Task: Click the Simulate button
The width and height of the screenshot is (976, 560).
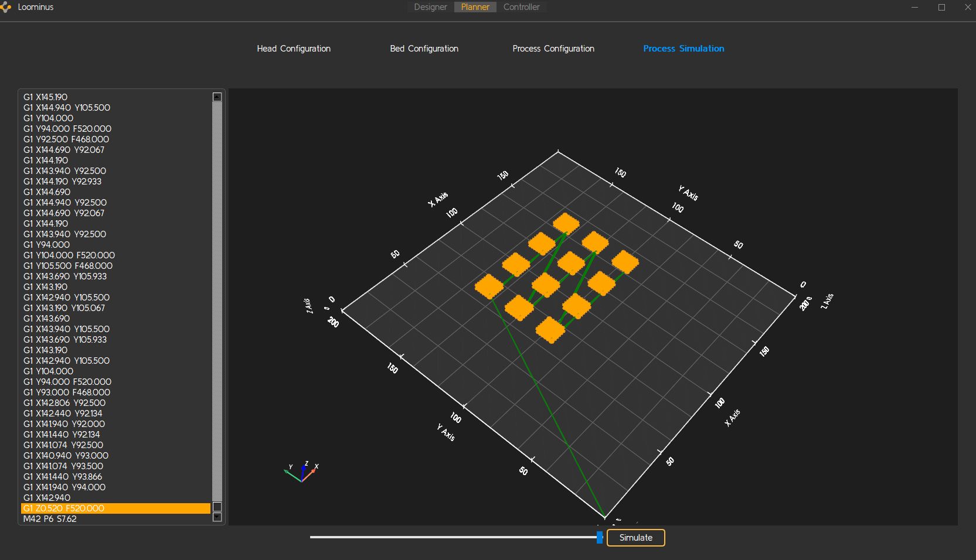Action: click(635, 538)
